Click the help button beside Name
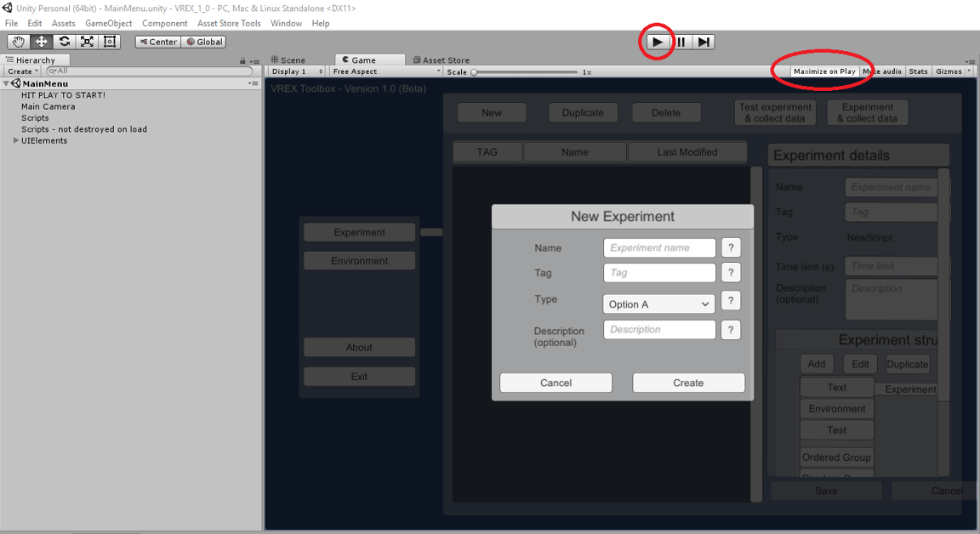The image size is (980, 534). (731, 248)
